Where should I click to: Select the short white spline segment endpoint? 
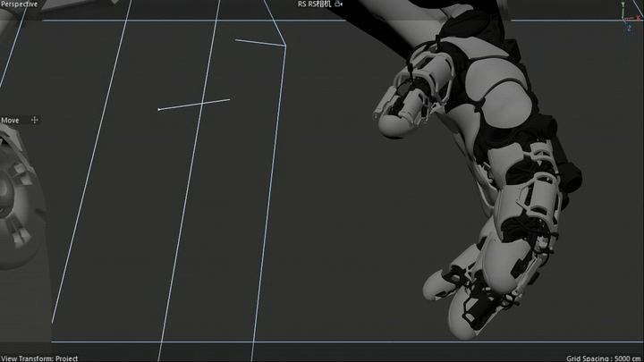point(159,109)
